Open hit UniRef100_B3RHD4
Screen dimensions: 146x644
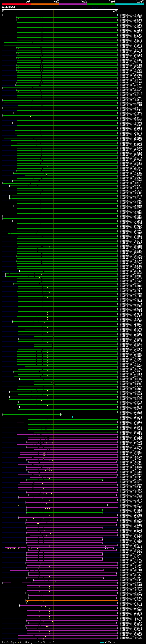click(131, 65)
